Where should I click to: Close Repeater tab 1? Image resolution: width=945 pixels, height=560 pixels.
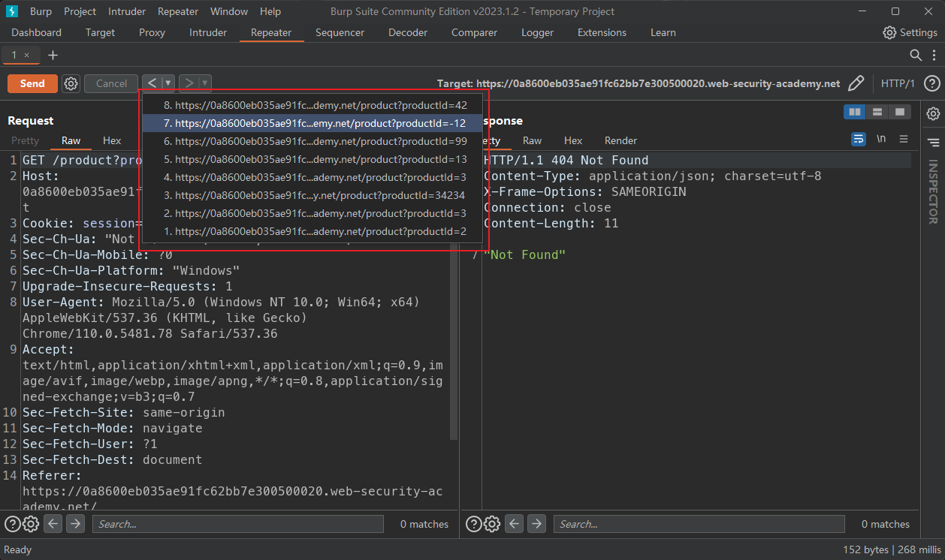[27, 56]
